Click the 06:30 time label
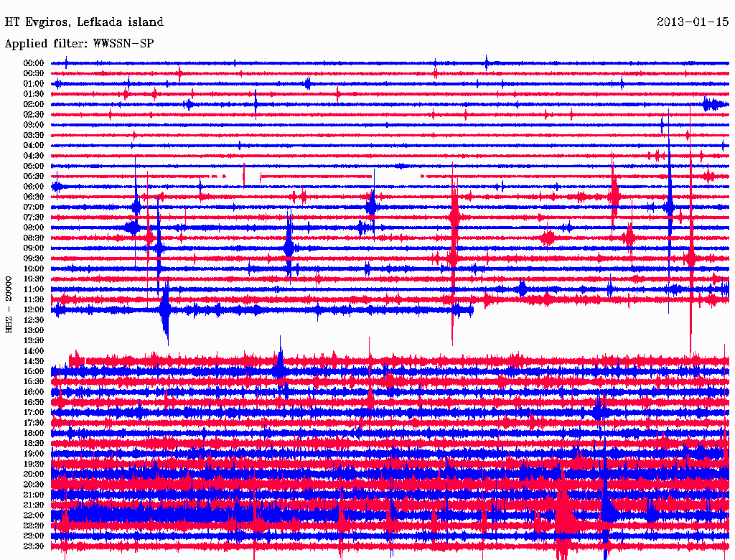735x560 pixels. tap(34, 197)
